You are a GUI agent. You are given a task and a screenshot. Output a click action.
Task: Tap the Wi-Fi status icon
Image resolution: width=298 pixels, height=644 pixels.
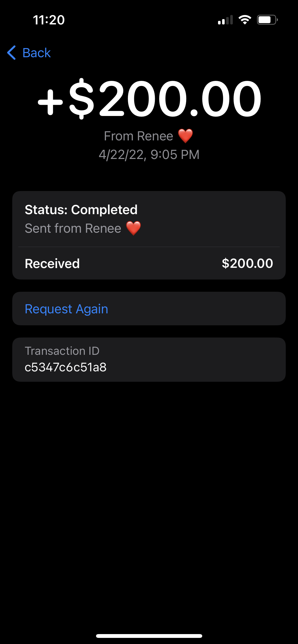(245, 20)
